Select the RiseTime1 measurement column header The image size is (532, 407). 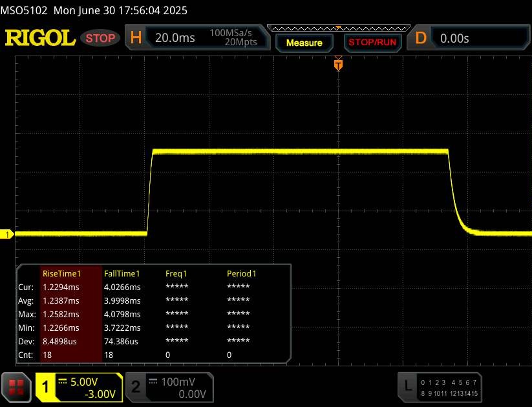(62, 273)
